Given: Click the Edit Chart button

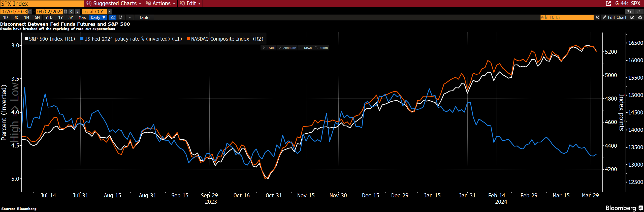Looking at the screenshot, I should pos(615,17).
